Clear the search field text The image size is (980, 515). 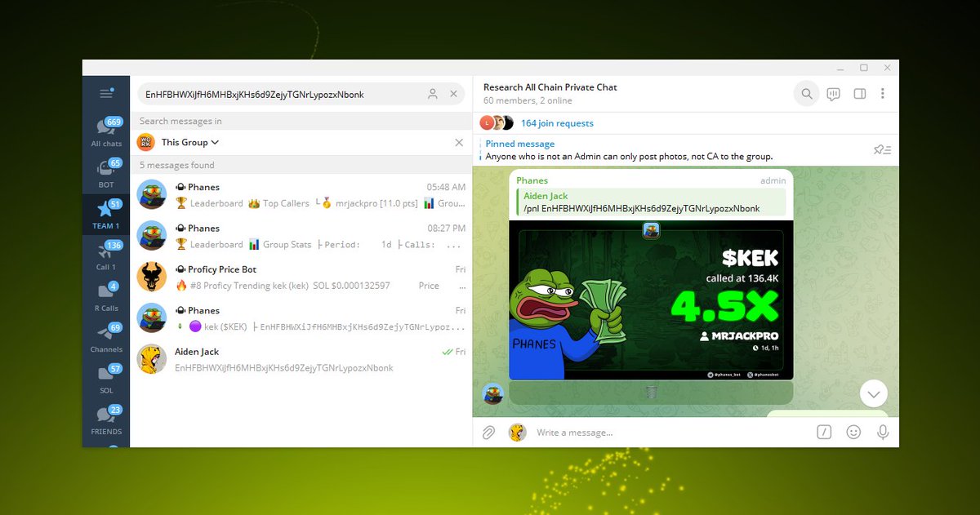coord(454,94)
